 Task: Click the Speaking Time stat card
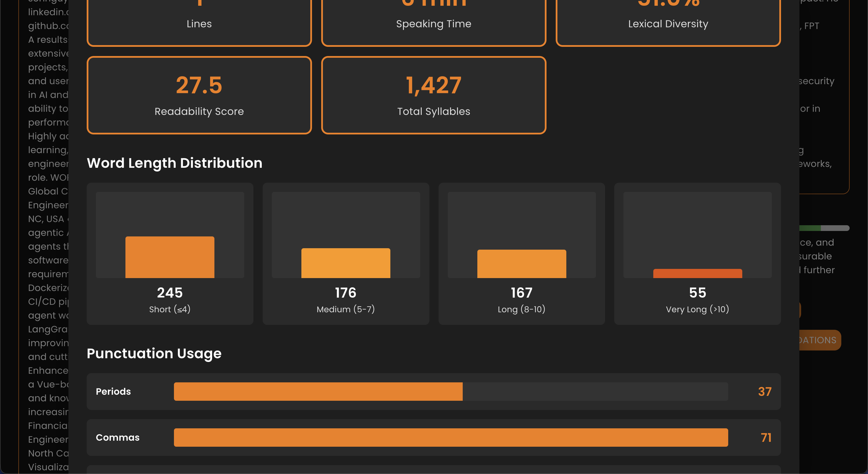433,17
